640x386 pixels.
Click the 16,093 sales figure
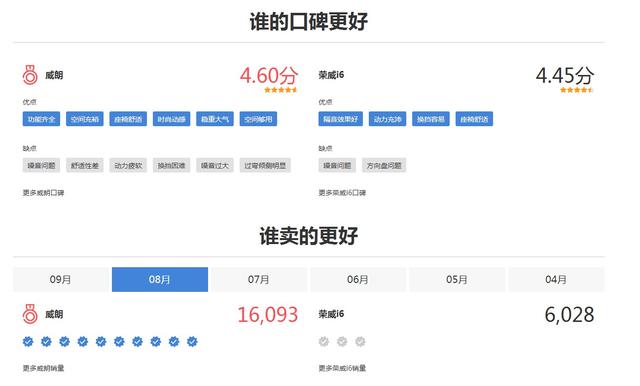[268, 315]
